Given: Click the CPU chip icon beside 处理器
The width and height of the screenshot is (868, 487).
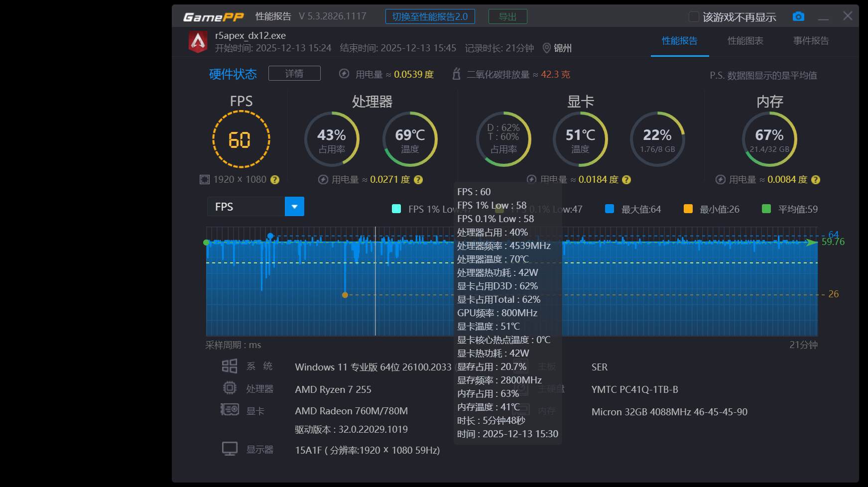Looking at the screenshot, I should 230,388.
